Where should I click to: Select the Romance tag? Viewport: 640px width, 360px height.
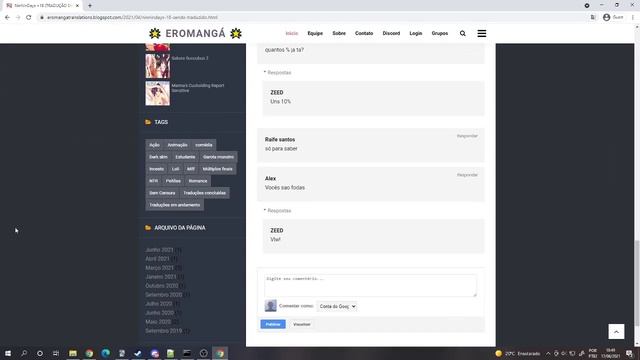(198, 181)
